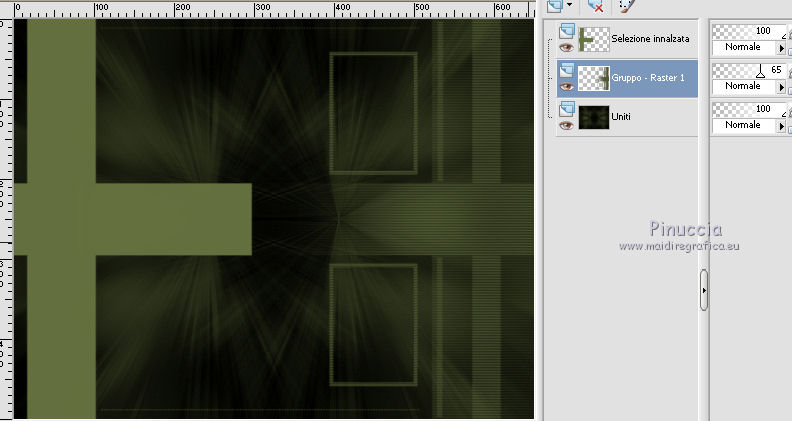The image size is (792, 421).
Task: Select the Selezione innalzata layer thumbnail
Action: pos(593,39)
